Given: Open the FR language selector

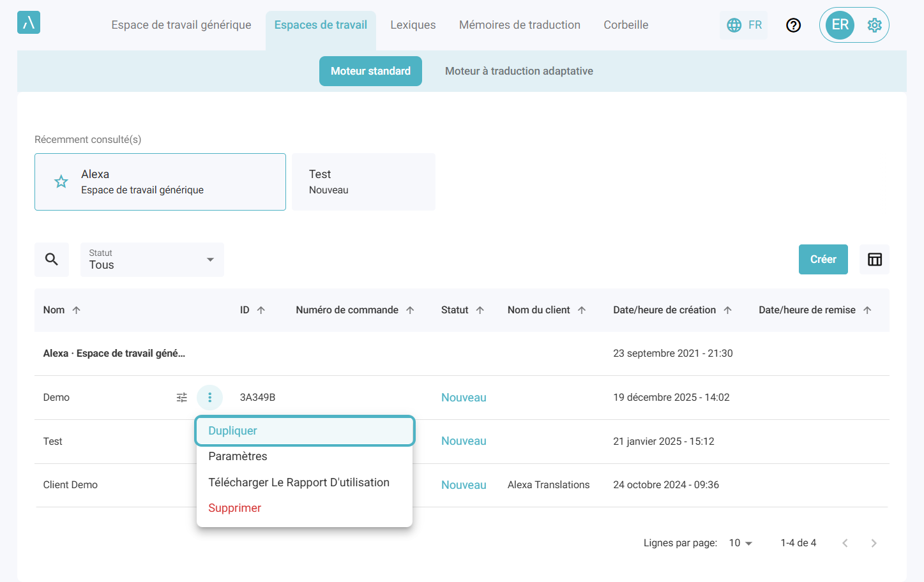Looking at the screenshot, I should click(x=744, y=25).
